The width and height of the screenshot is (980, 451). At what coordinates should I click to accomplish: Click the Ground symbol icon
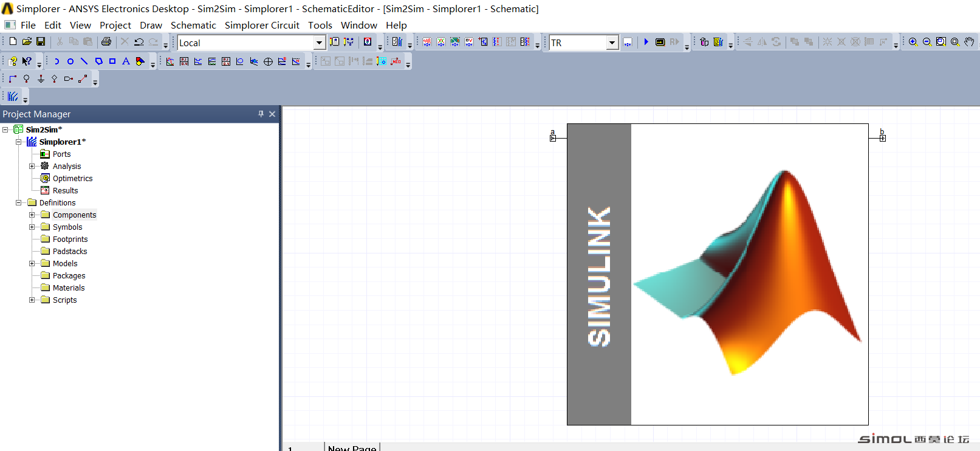point(41,78)
